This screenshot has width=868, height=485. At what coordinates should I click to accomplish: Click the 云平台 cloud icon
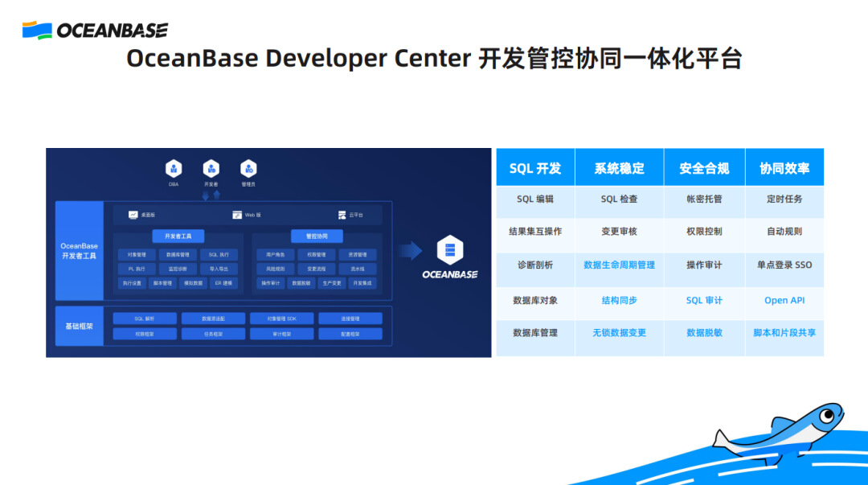coord(342,215)
